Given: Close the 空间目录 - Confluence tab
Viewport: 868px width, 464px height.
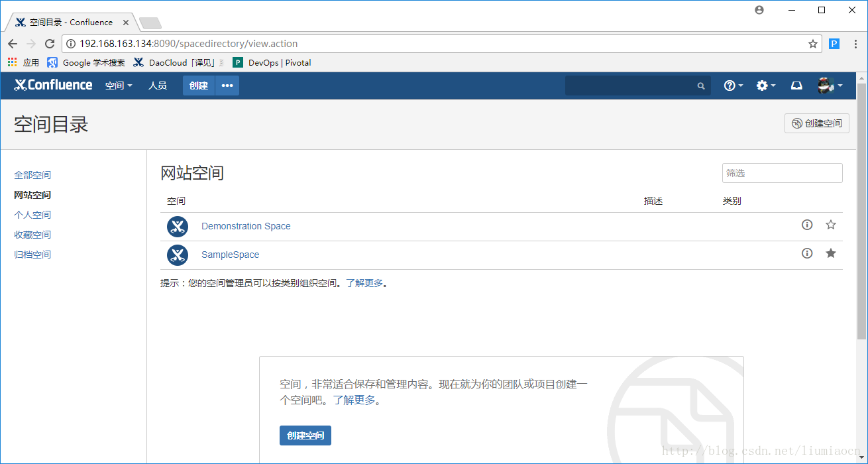Looking at the screenshot, I should tap(126, 23).
